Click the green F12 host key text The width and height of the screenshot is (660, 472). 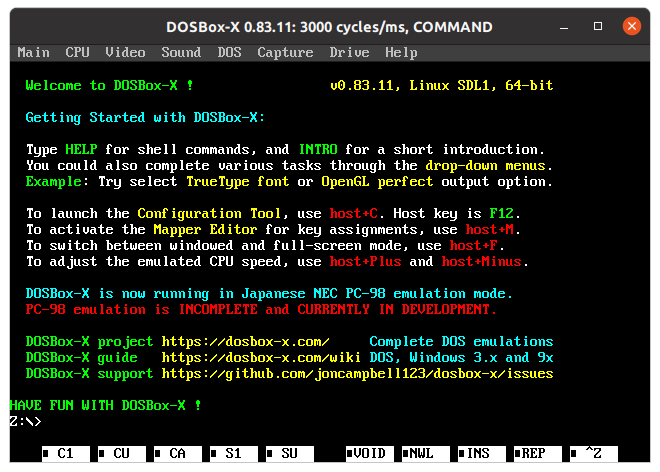pos(502,213)
